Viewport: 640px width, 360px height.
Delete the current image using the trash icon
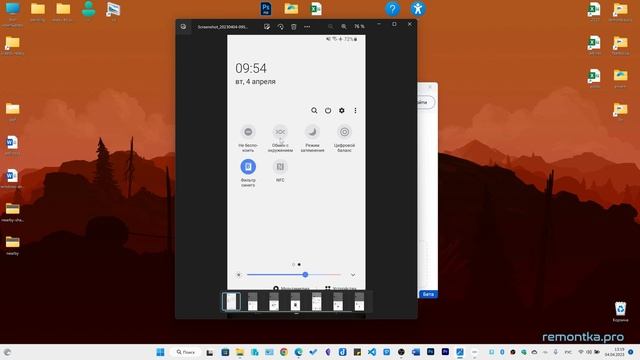[293, 27]
